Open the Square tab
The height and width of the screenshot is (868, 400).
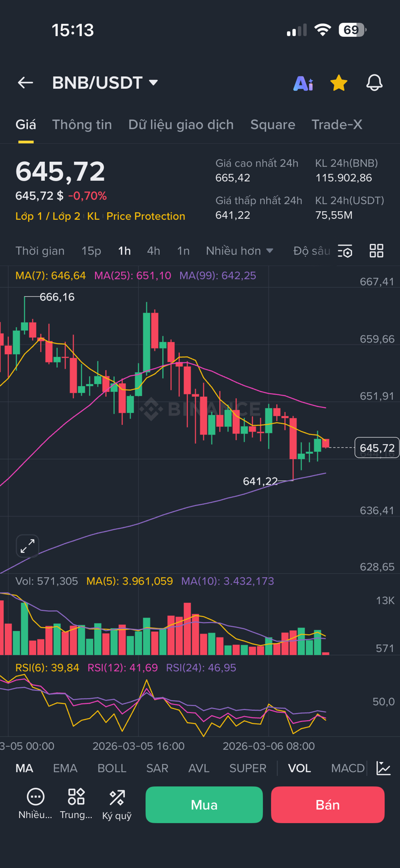272,125
